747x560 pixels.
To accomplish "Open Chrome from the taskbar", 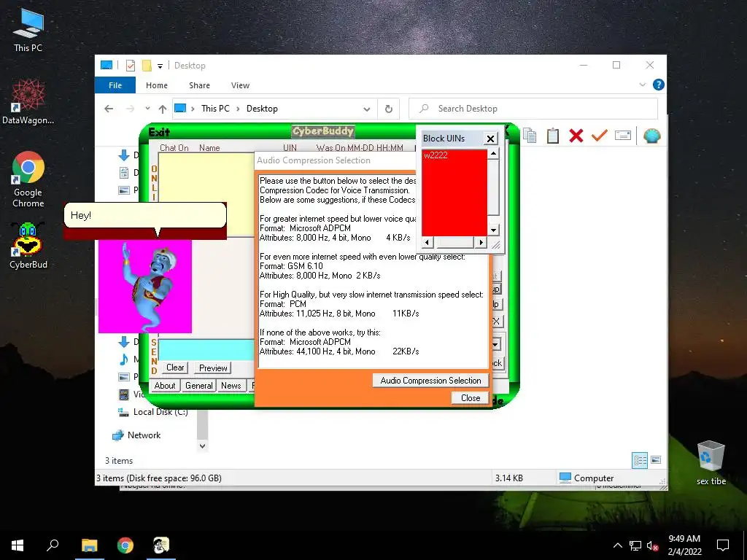I will click(x=125, y=545).
